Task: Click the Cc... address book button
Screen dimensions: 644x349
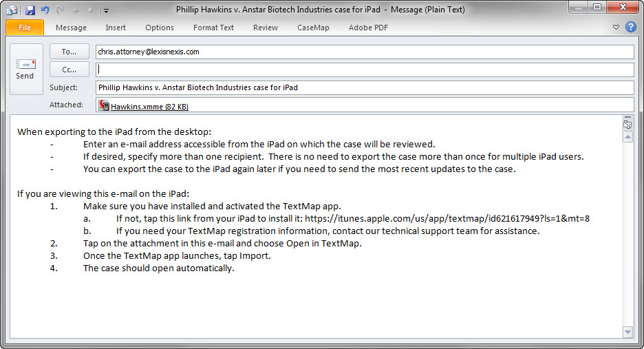Action: (x=69, y=70)
